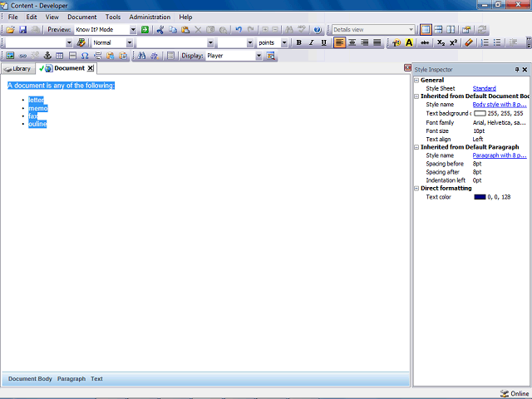The height and width of the screenshot is (399, 532).
Task: Click the Copy icon in toolbar
Action: coord(173,30)
